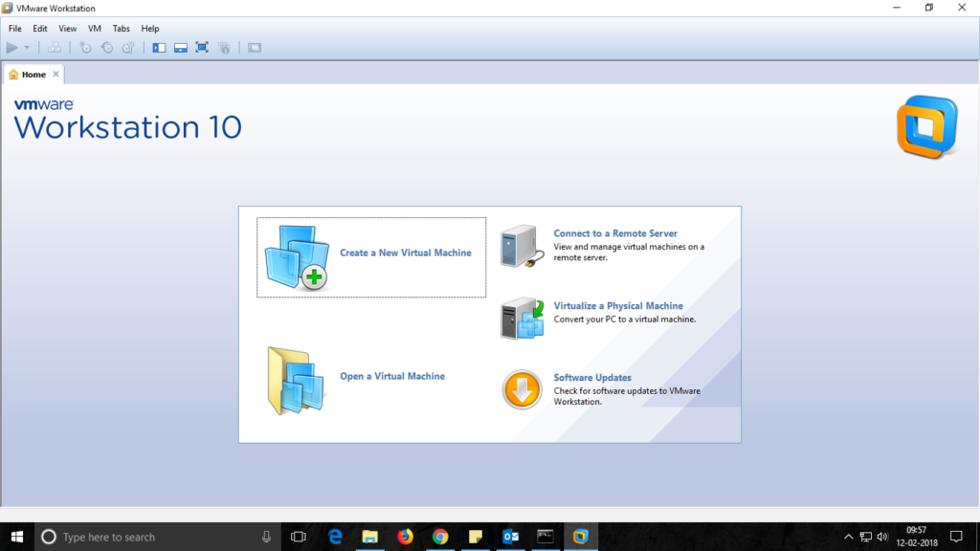Toggle the thumbnail bar view in the toolbar
The image size is (980, 551).
click(180, 48)
